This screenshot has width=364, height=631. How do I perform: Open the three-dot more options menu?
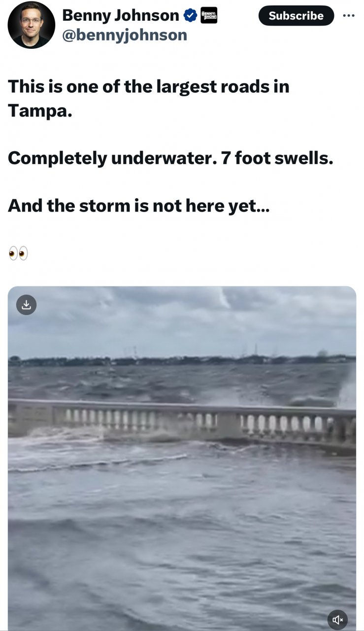point(348,15)
